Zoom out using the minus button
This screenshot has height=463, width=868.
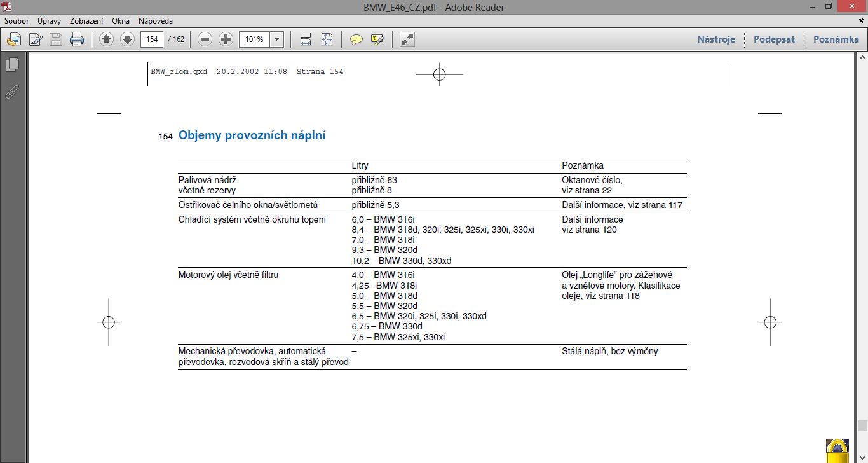[x=205, y=39]
